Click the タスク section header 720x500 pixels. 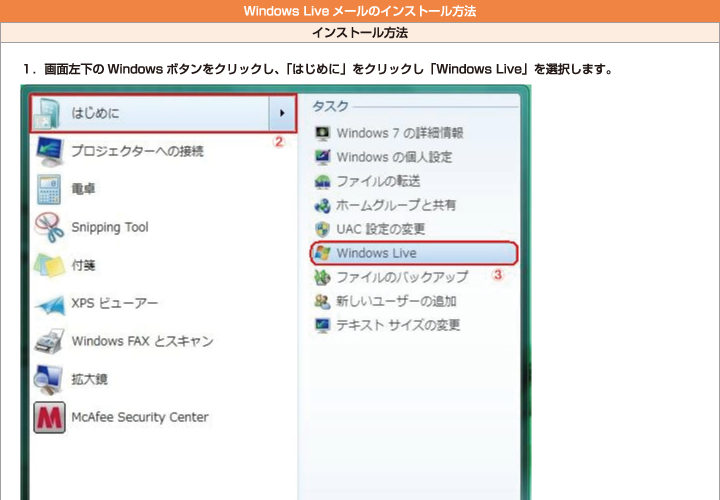pos(330,107)
